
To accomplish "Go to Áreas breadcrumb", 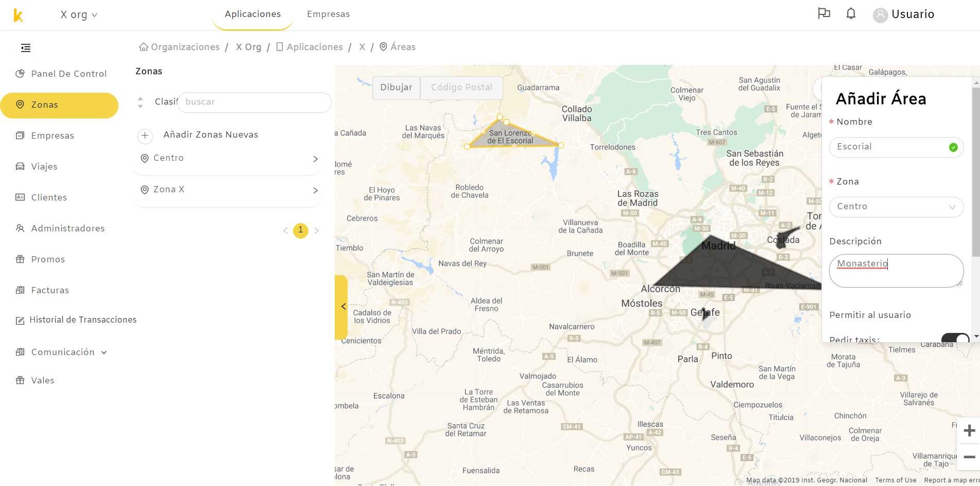I will [x=398, y=47].
